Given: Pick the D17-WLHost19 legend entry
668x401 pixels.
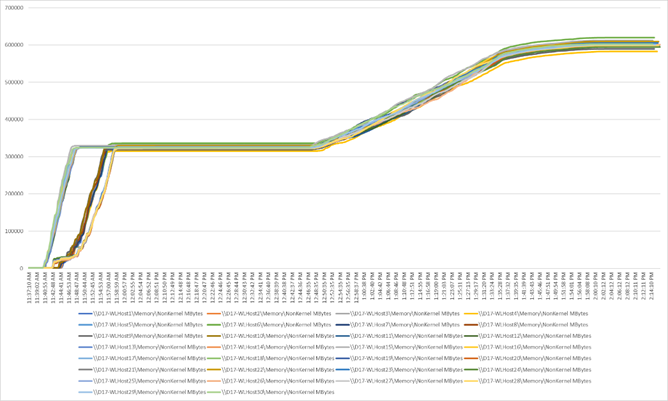Looking at the screenshot, I should pos(399,358).
